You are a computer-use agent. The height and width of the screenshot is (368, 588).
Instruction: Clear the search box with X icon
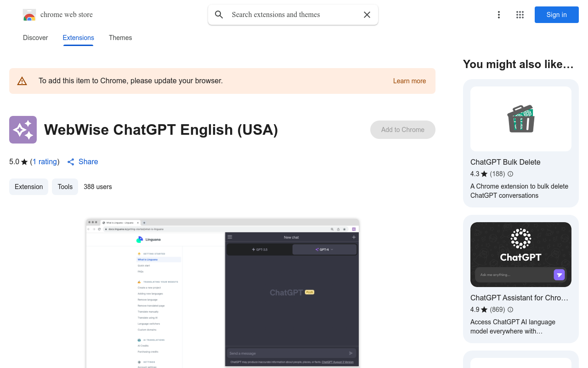pyautogui.click(x=367, y=15)
